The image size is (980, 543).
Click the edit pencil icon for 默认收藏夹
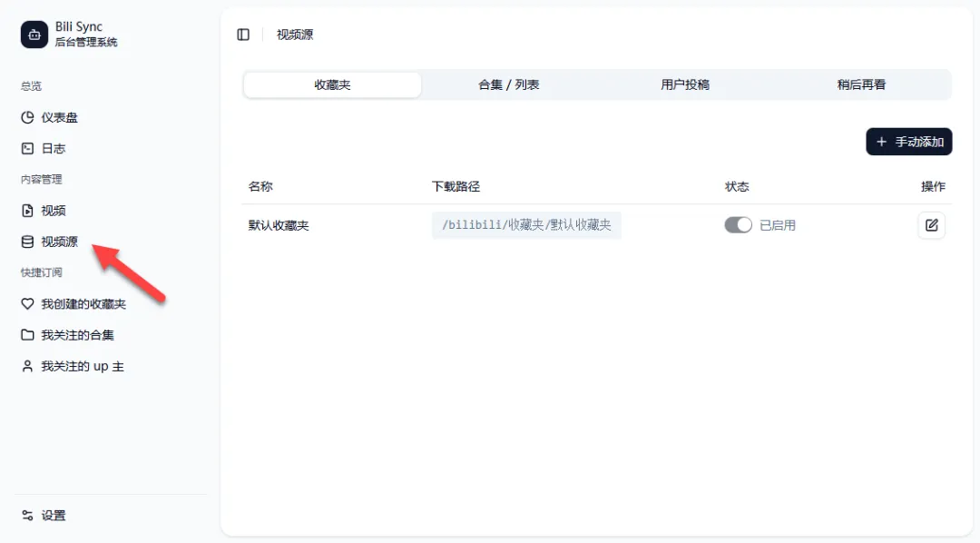(931, 225)
